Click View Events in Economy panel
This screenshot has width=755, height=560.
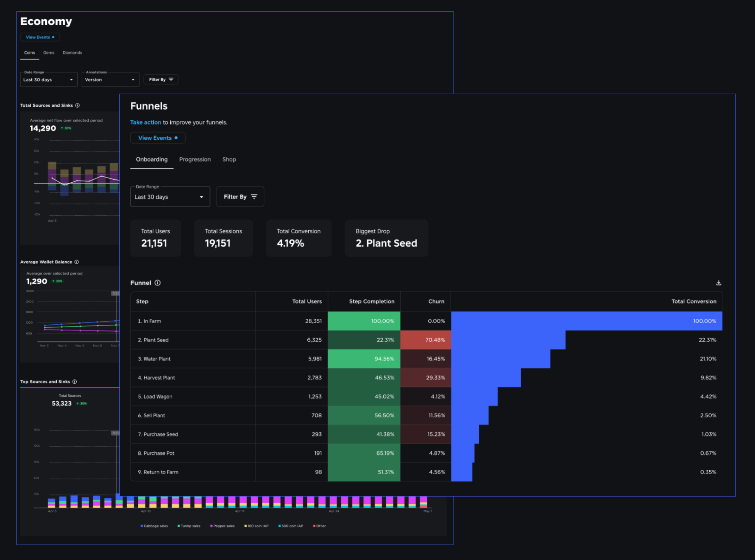pos(40,37)
